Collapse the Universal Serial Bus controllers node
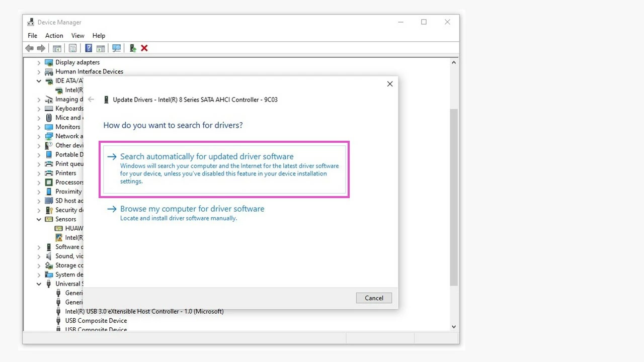The image size is (644, 362). (39, 284)
